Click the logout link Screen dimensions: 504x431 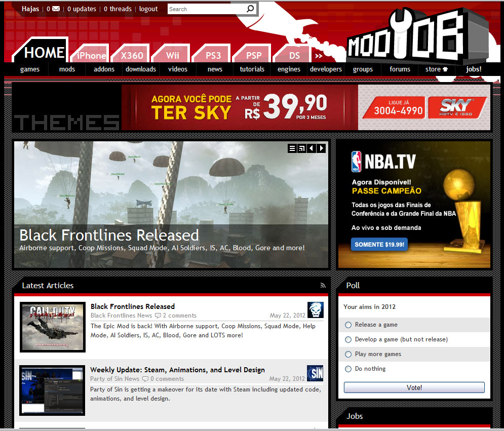(148, 9)
